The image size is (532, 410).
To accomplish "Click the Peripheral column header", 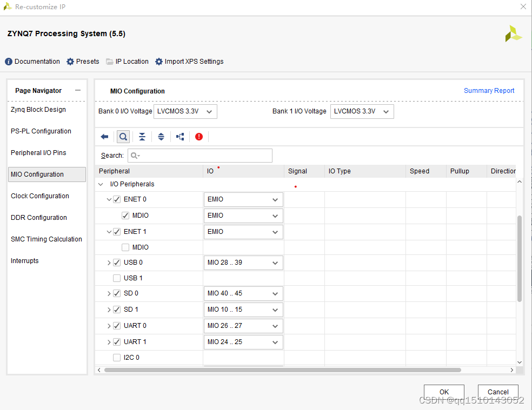I will click(x=149, y=171).
